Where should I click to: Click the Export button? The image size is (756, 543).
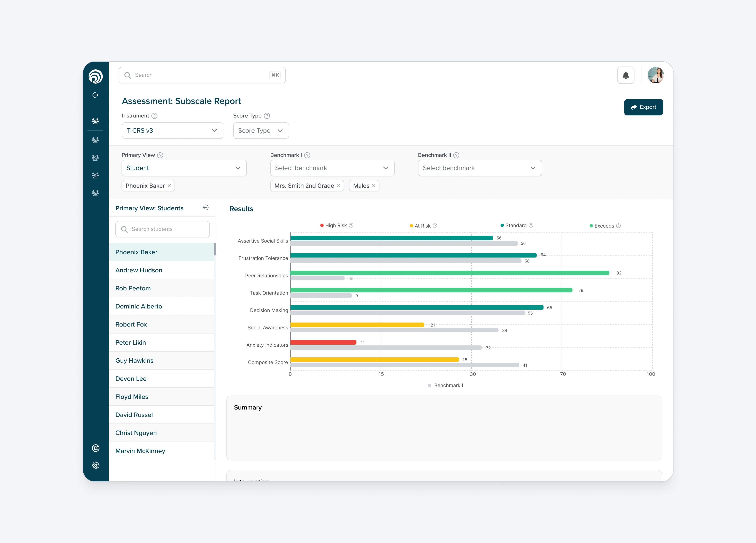point(643,107)
